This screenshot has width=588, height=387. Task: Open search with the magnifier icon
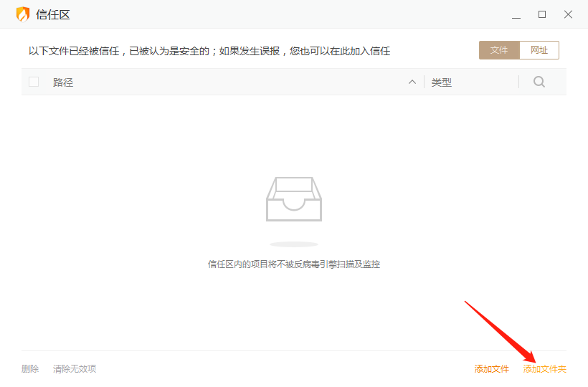click(x=539, y=82)
